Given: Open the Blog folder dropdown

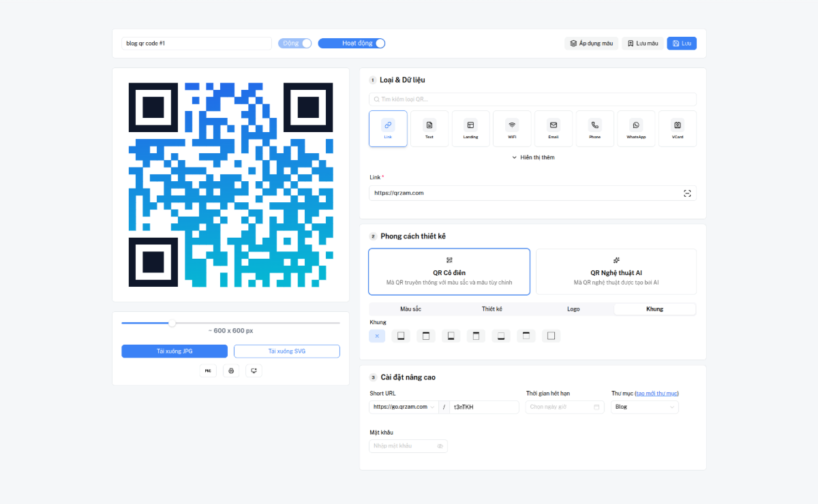Looking at the screenshot, I should click(643, 407).
